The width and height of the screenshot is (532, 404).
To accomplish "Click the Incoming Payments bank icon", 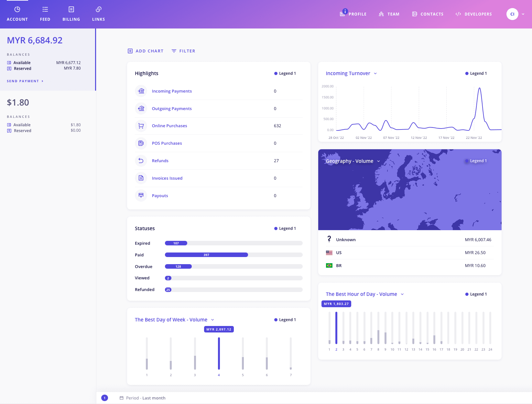I will 141,91.
